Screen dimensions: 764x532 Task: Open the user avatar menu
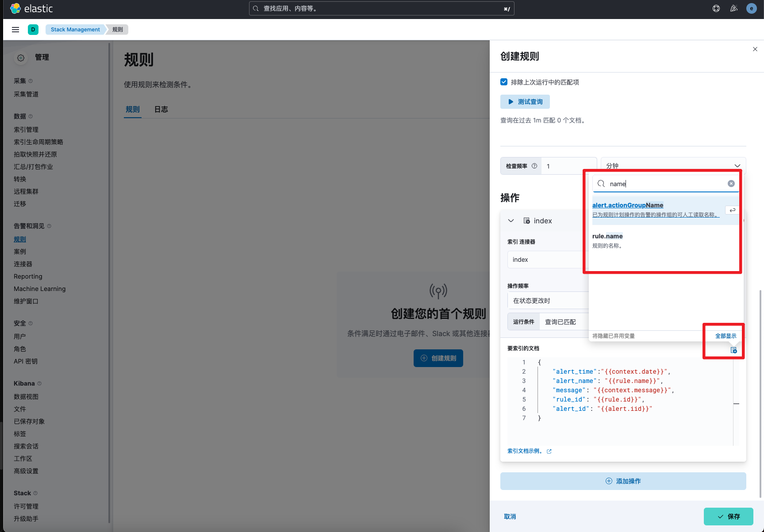point(751,8)
